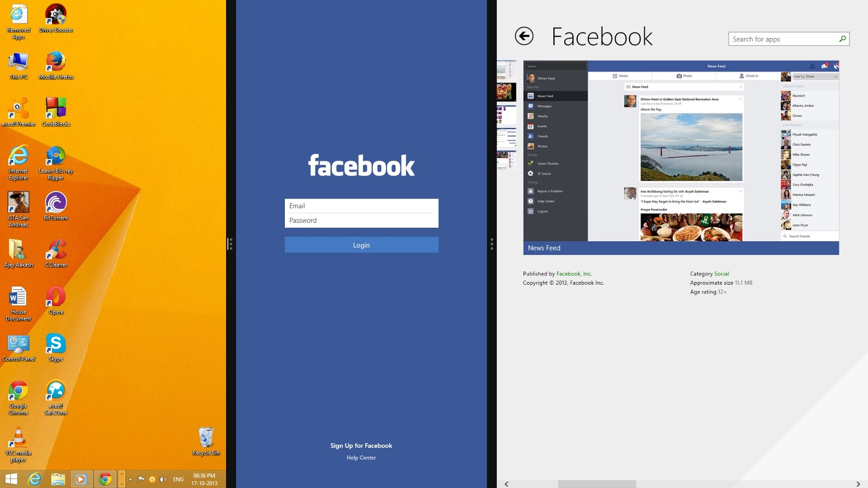Open This PC desktop icon
Screen dimensions: 868x488
pos(18,66)
